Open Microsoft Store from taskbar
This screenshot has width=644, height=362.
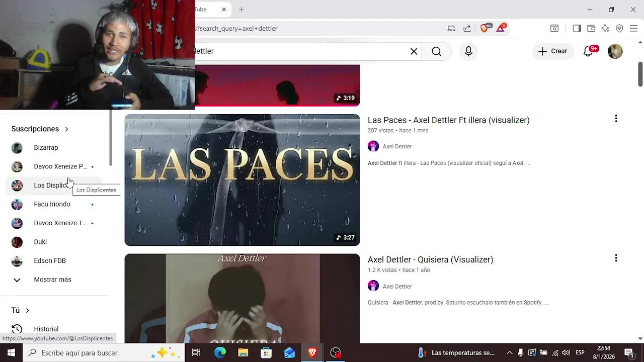click(x=266, y=353)
